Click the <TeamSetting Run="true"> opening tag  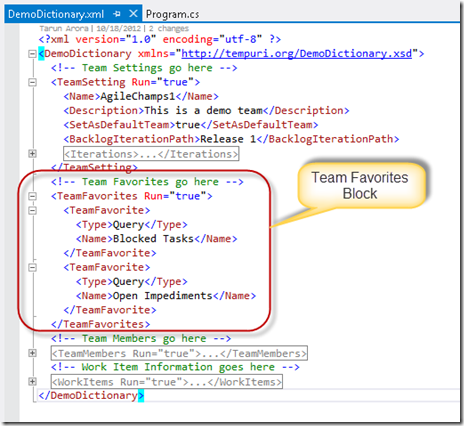pyautogui.click(x=125, y=82)
